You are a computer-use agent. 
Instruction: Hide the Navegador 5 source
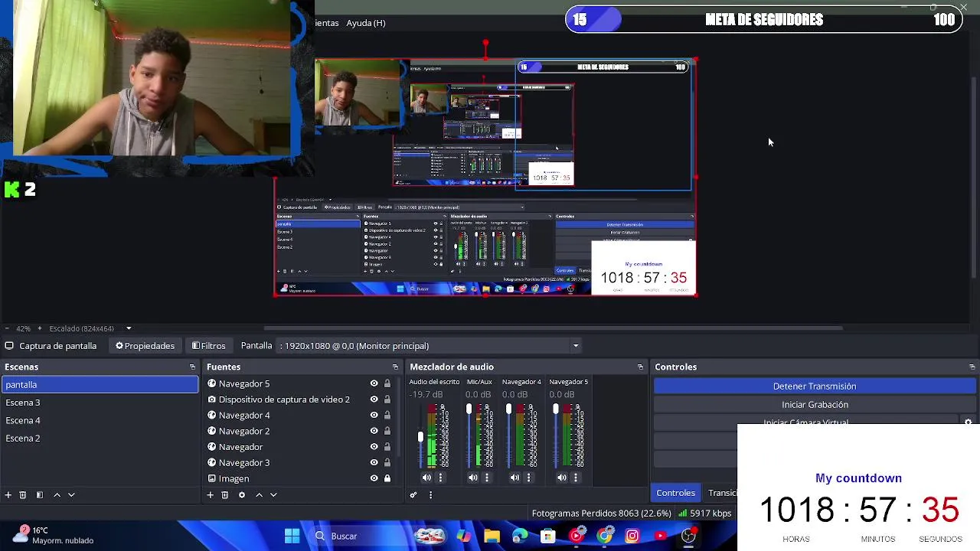374,383
